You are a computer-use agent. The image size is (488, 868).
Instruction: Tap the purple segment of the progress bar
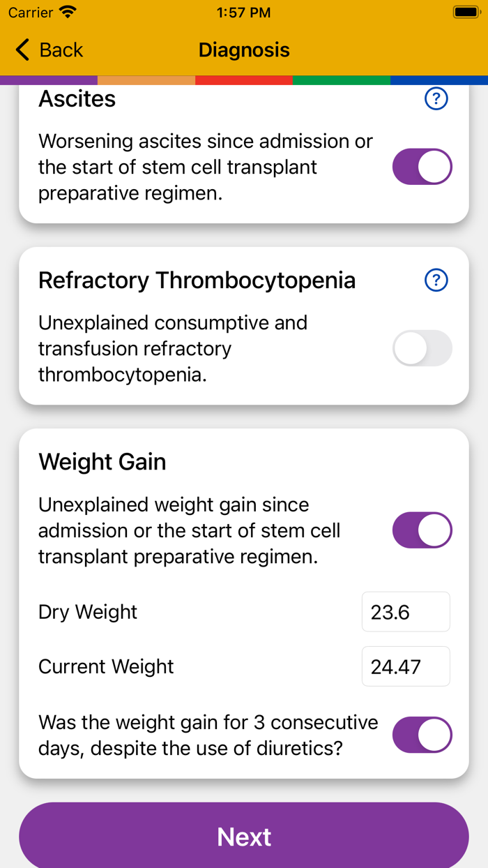[x=49, y=79]
